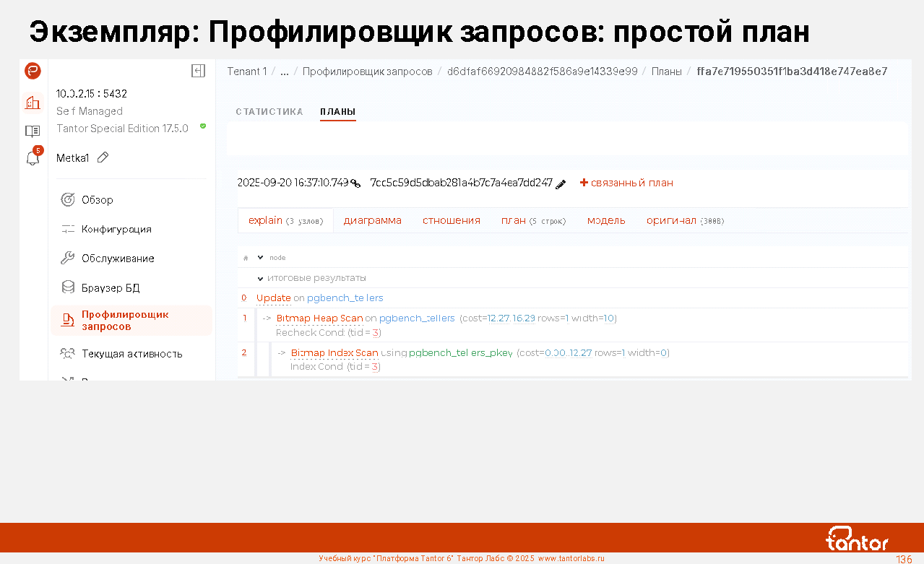Select the модель tab
The height and width of the screenshot is (564, 924).
pos(606,220)
